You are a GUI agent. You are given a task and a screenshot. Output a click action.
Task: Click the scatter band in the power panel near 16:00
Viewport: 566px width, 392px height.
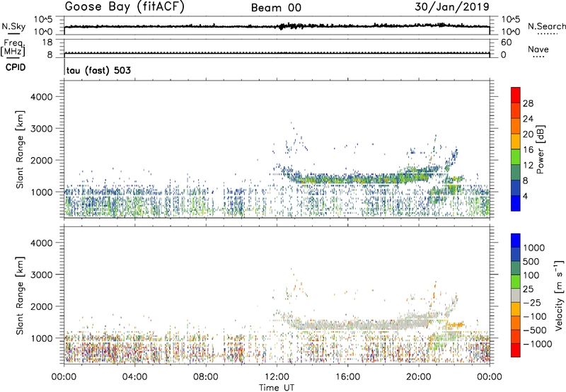pos(348,178)
